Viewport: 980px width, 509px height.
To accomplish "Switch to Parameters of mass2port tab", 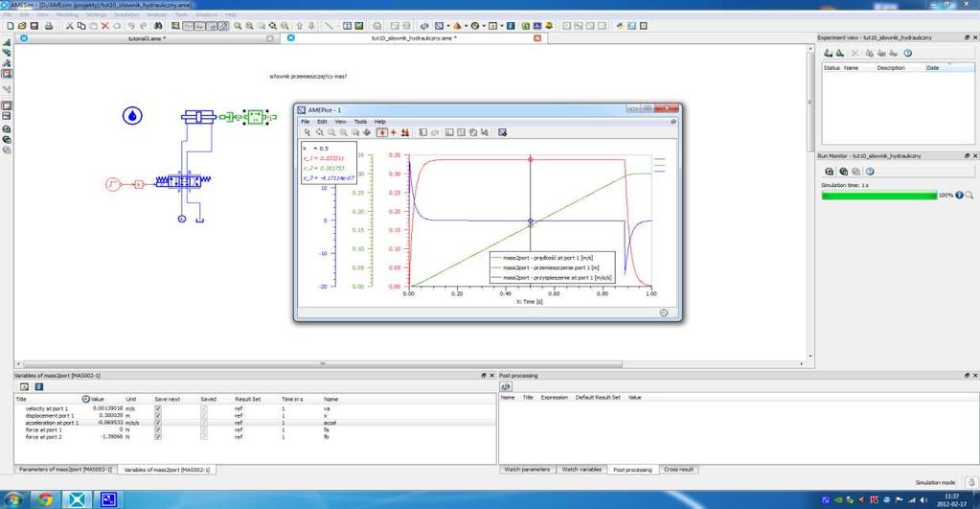I will [65, 469].
